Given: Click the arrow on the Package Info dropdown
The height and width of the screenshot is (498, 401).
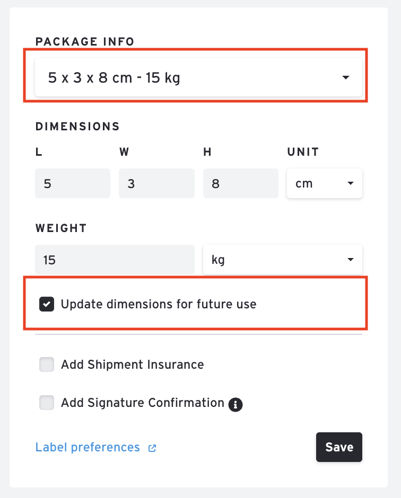Looking at the screenshot, I should pyautogui.click(x=346, y=78).
